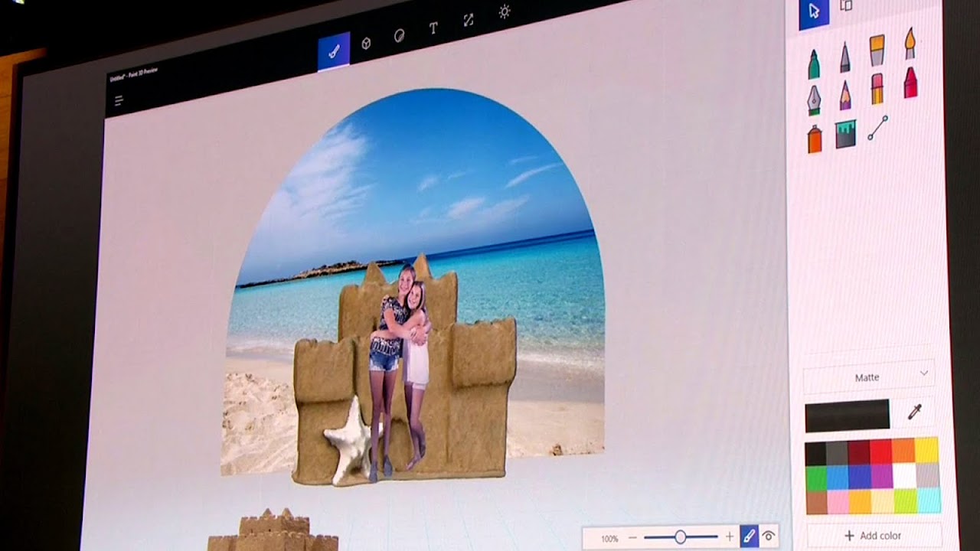This screenshot has height=551, width=980.
Task: Open the Matte finish dropdown
Action: pyautogui.click(x=869, y=377)
